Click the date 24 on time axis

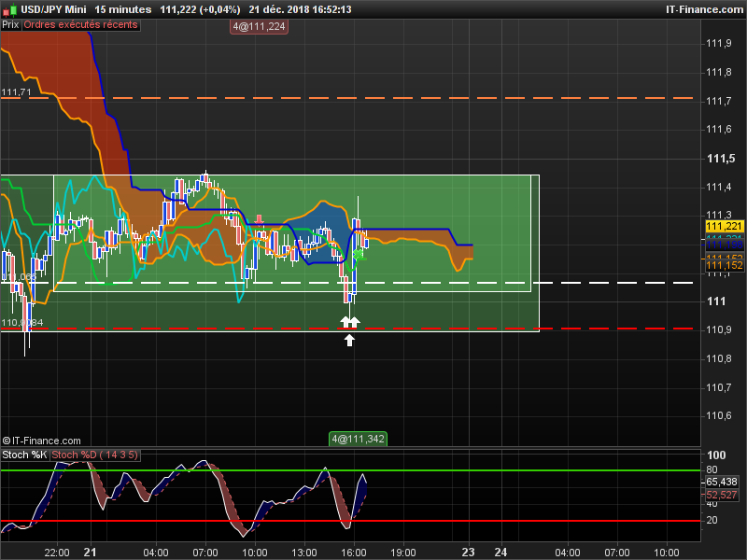pyautogui.click(x=500, y=553)
